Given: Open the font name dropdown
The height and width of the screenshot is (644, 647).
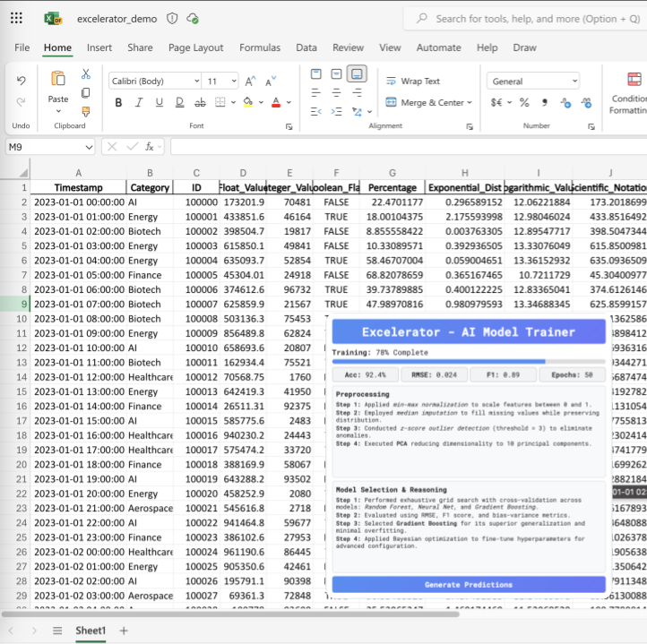Looking at the screenshot, I should tap(197, 81).
